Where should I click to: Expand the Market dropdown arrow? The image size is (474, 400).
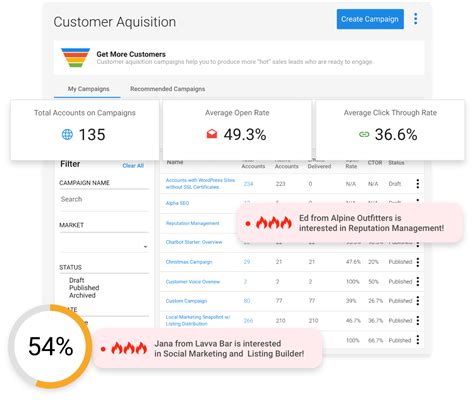(145, 247)
